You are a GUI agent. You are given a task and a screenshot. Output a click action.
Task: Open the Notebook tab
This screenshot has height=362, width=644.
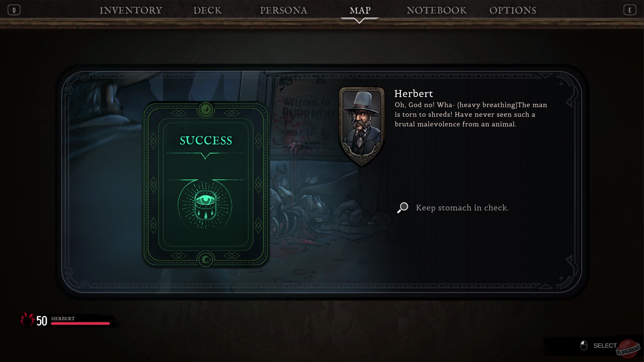coord(436,10)
